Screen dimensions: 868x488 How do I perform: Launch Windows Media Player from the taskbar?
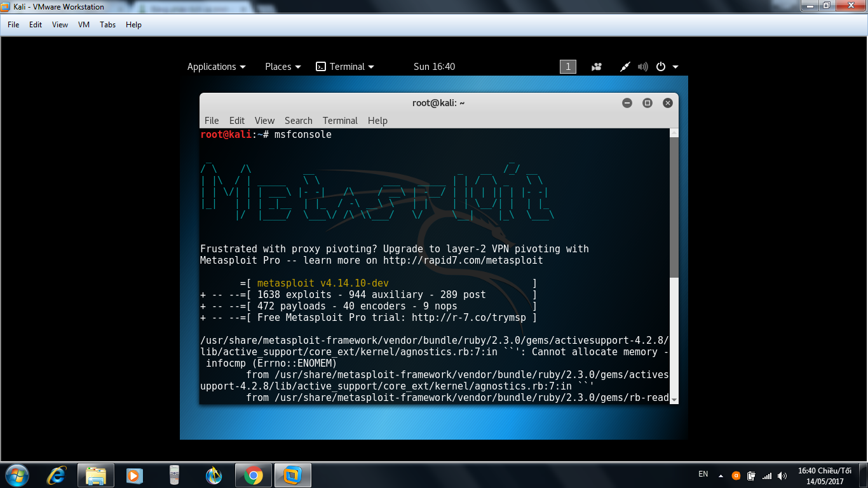pos(133,475)
